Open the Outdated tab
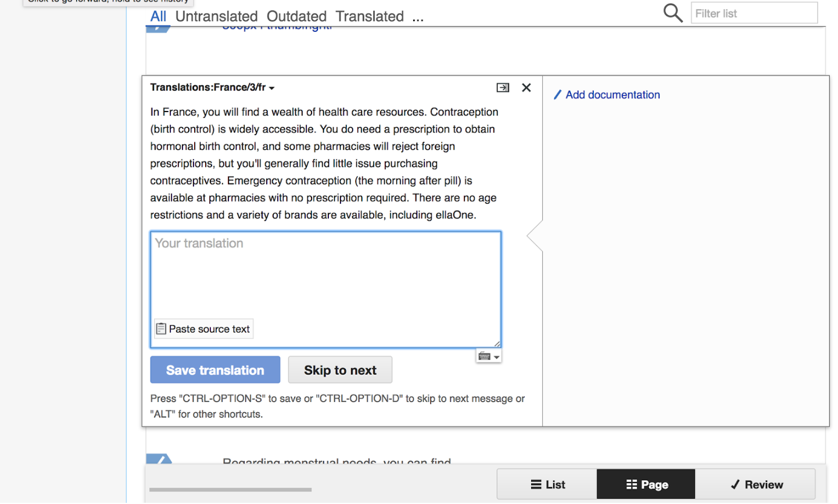Viewport: 838px width, 504px height. 296,16
